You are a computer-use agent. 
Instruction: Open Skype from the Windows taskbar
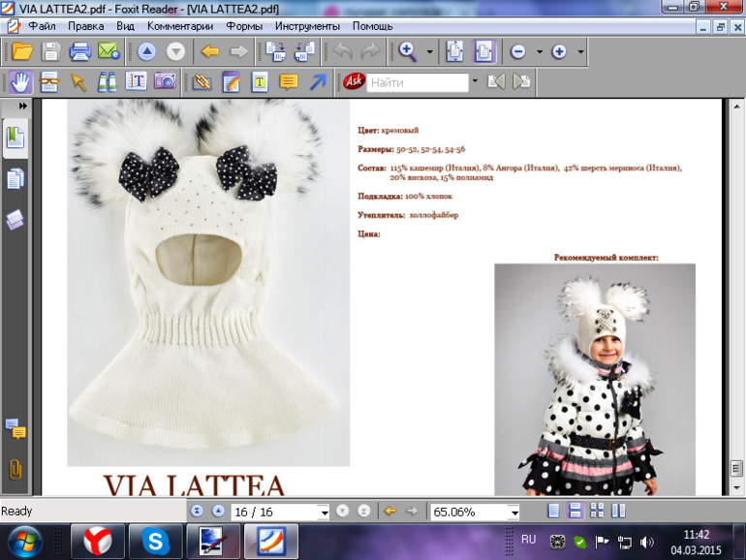[x=155, y=541]
